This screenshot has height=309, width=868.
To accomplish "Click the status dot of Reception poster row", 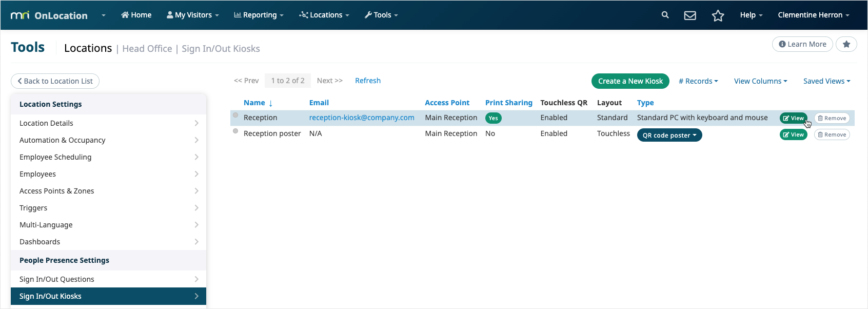I will 235,131.
